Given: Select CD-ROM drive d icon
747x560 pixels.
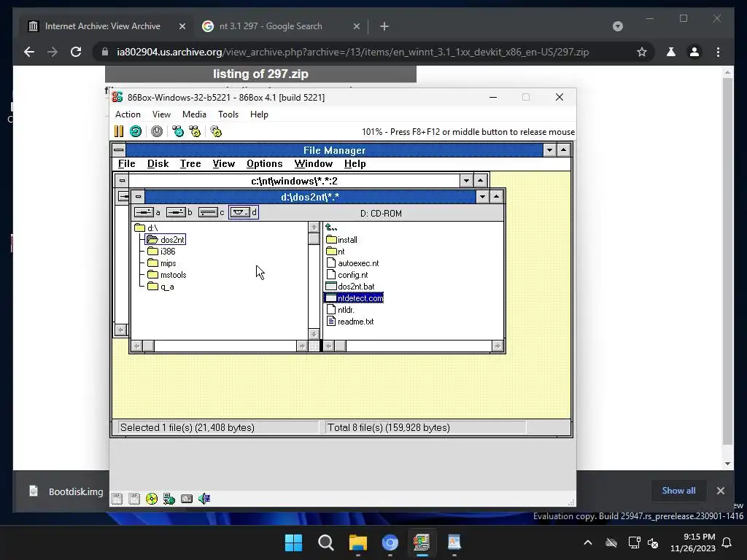Looking at the screenshot, I should point(244,212).
